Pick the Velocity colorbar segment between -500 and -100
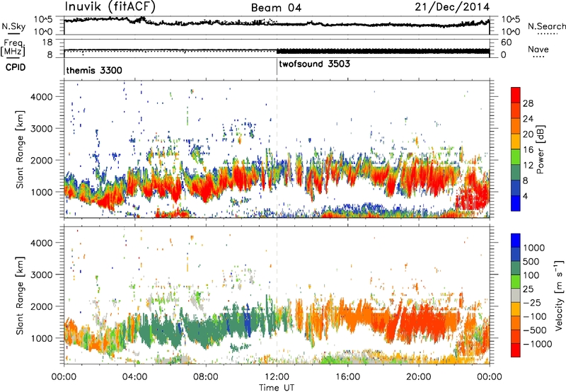566x392 pixels. (x=516, y=323)
